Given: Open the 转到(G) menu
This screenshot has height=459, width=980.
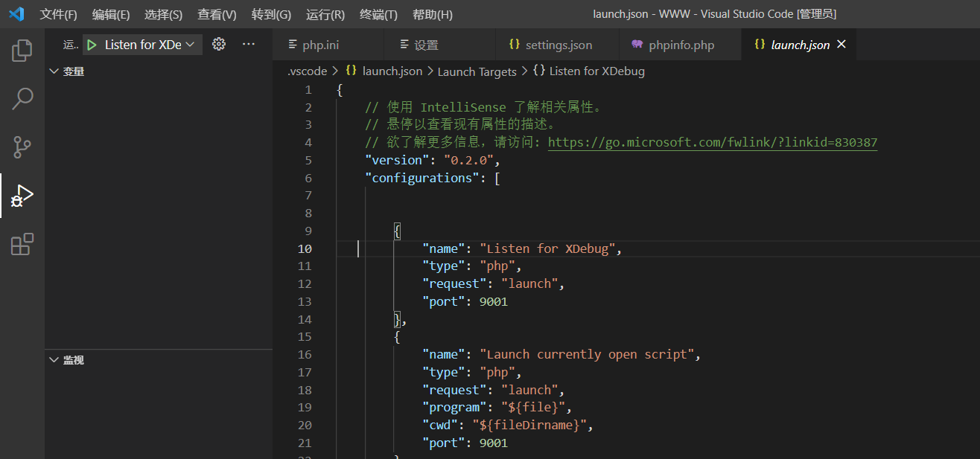Looking at the screenshot, I should pyautogui.click(x=271, y=15).
